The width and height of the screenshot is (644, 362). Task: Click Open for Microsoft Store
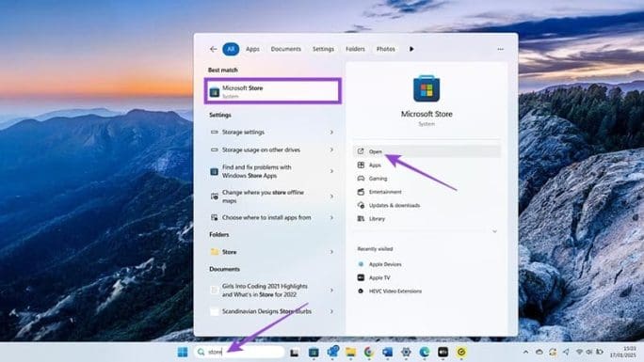[427, 151]
